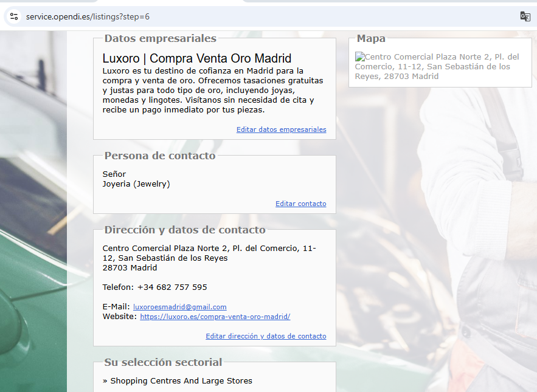Click the phone number +34 682 757 595

[172, 287]
